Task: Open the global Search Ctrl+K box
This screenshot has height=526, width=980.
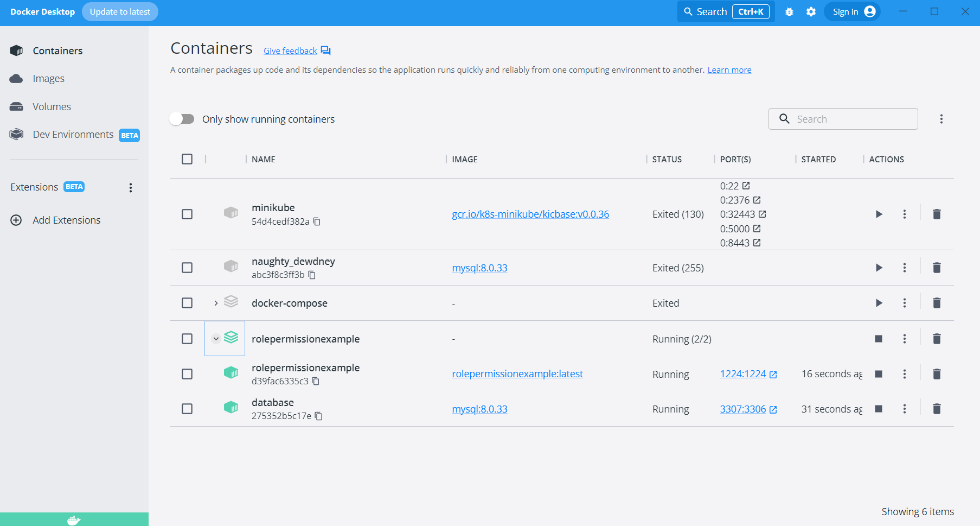Action: point(726,12)
